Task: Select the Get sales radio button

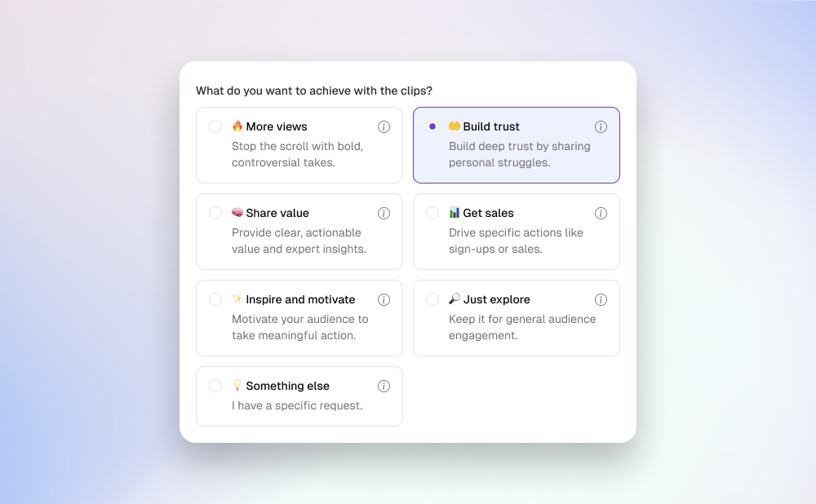Action: pyautogui.click(x=432, y=213)
